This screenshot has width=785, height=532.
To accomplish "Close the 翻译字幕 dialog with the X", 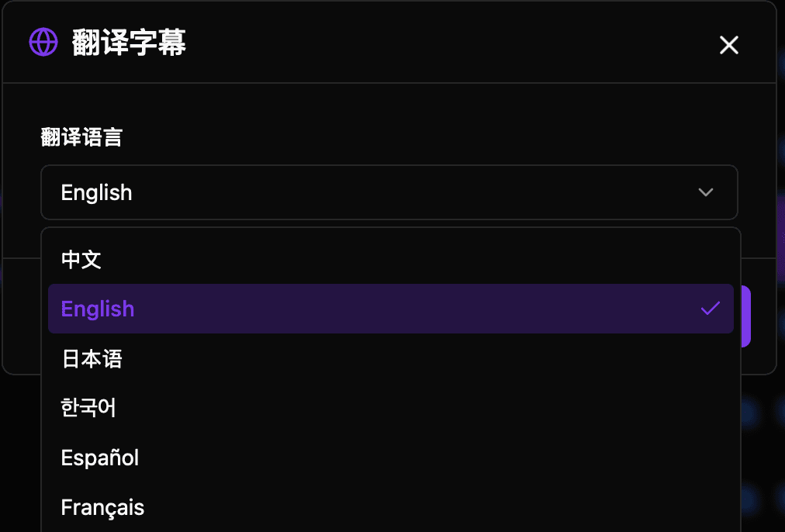I will (728, 45).
